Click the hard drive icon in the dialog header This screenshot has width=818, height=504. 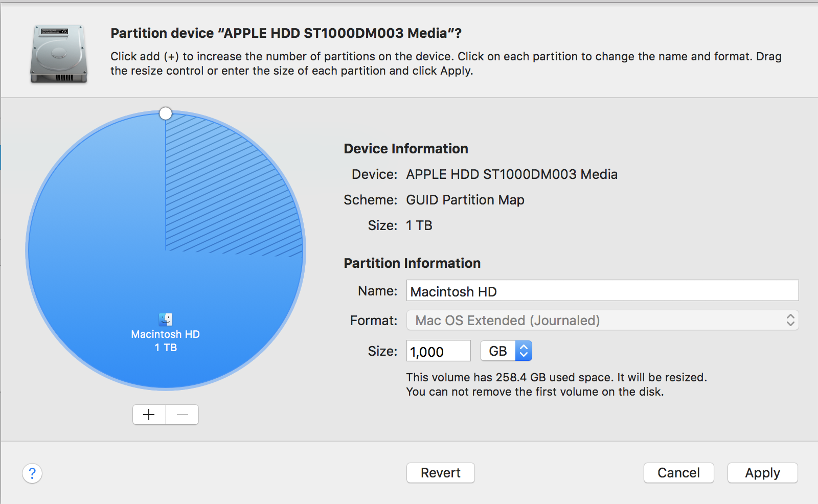pos(58,54)
